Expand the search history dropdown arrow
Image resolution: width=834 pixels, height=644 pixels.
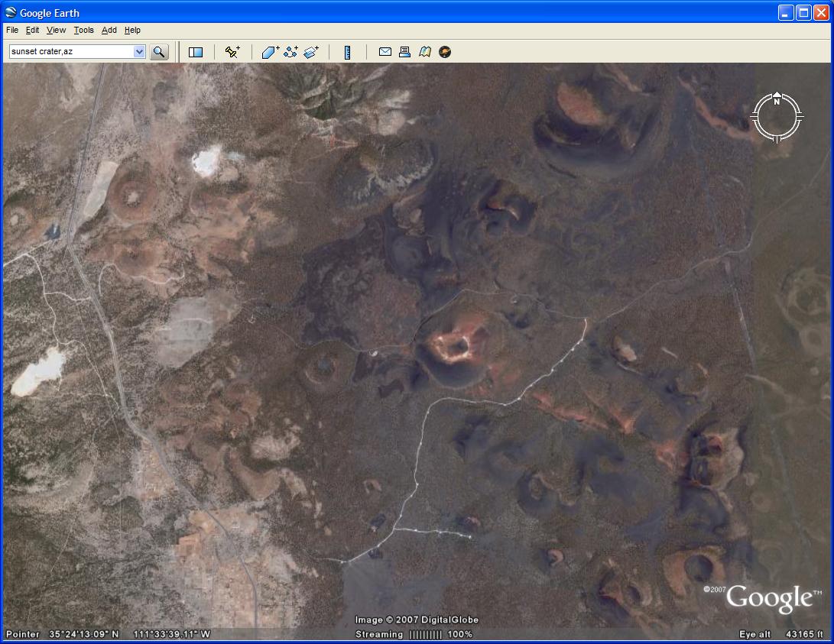(139, 52)
